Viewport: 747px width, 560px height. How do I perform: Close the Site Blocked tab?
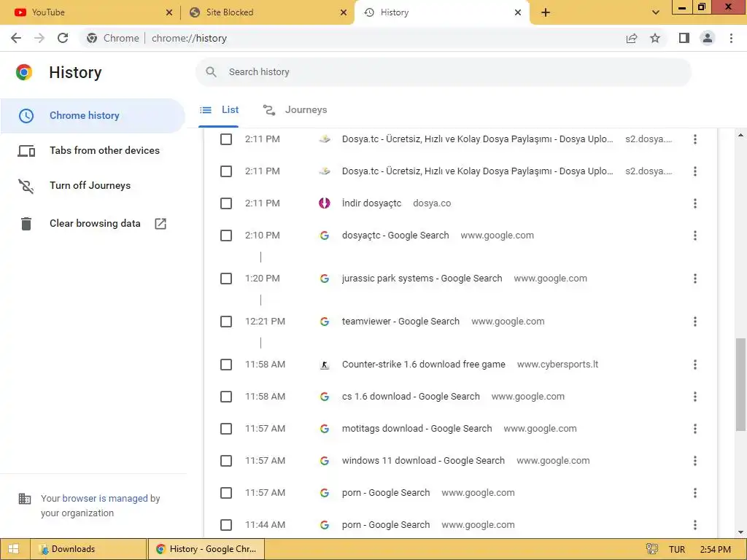344,12
